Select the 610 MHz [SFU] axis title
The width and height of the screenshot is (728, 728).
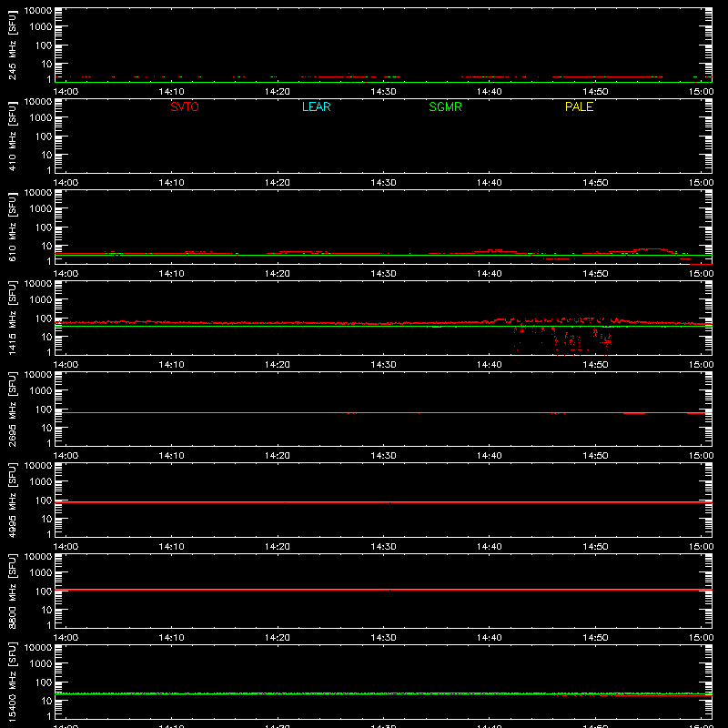pyautogui.click(x=12, y=227)
